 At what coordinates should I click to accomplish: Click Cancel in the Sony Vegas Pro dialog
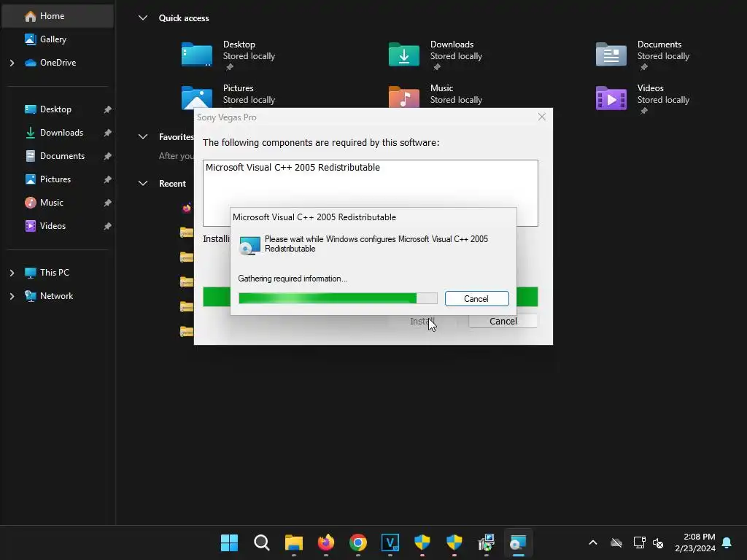[503, 322]
